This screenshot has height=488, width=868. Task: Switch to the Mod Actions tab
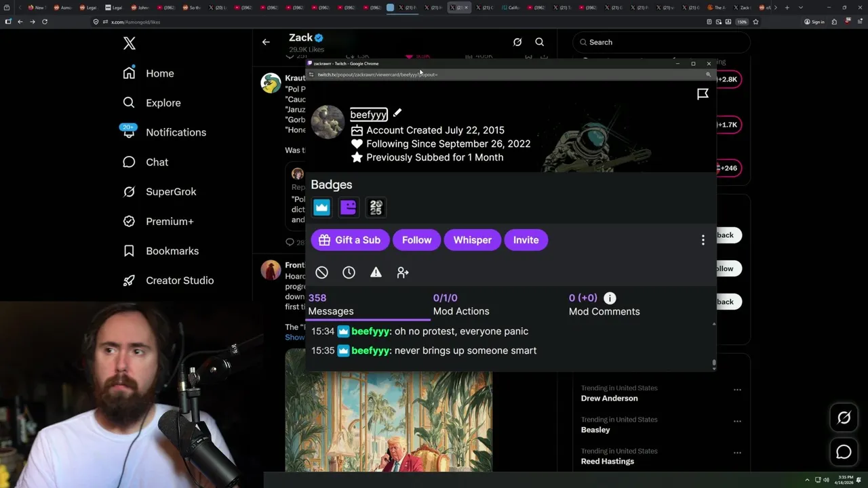[461, 305]
